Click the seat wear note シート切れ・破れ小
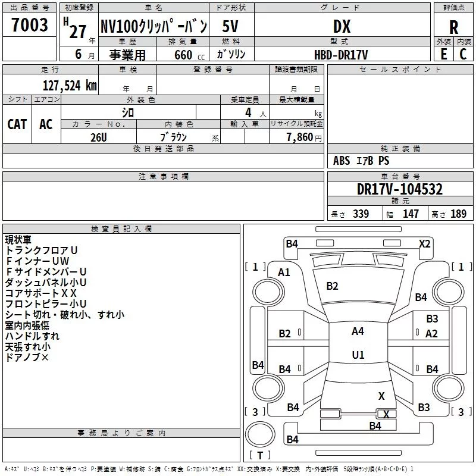This screenshot has width=476, height=476. 46,315
